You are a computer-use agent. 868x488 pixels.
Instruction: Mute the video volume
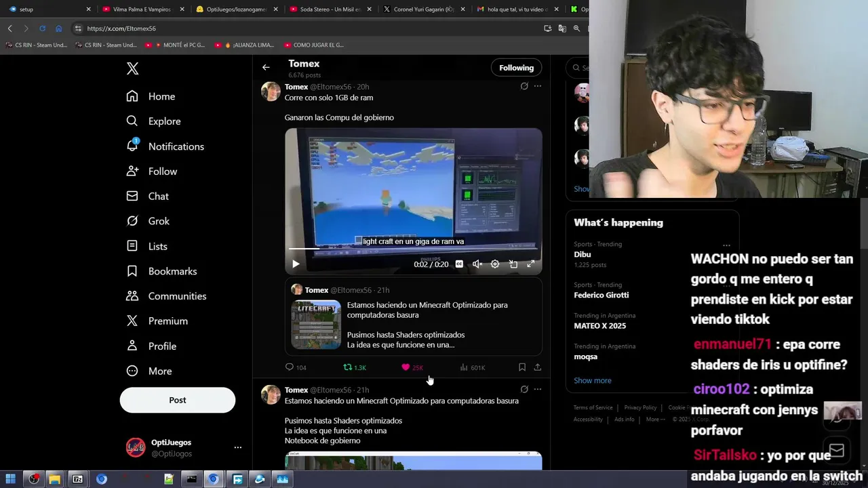[x=477, y=264]
